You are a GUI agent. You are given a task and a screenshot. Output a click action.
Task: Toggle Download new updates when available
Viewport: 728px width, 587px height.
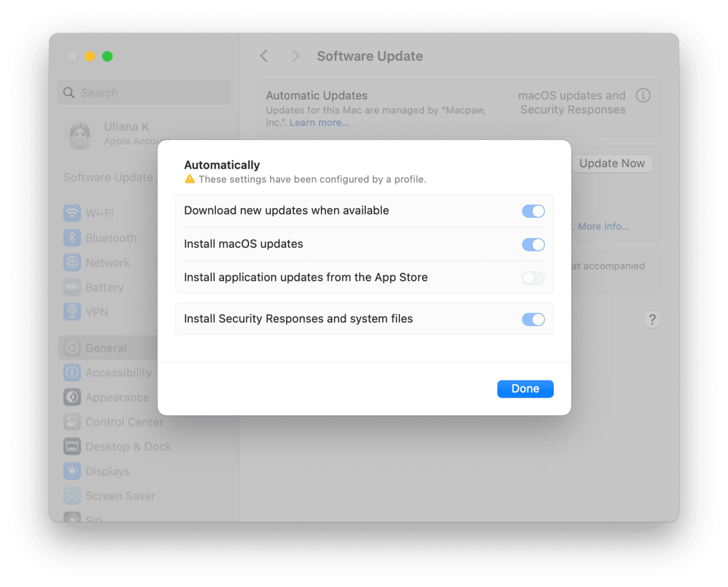tap(533, 211)
